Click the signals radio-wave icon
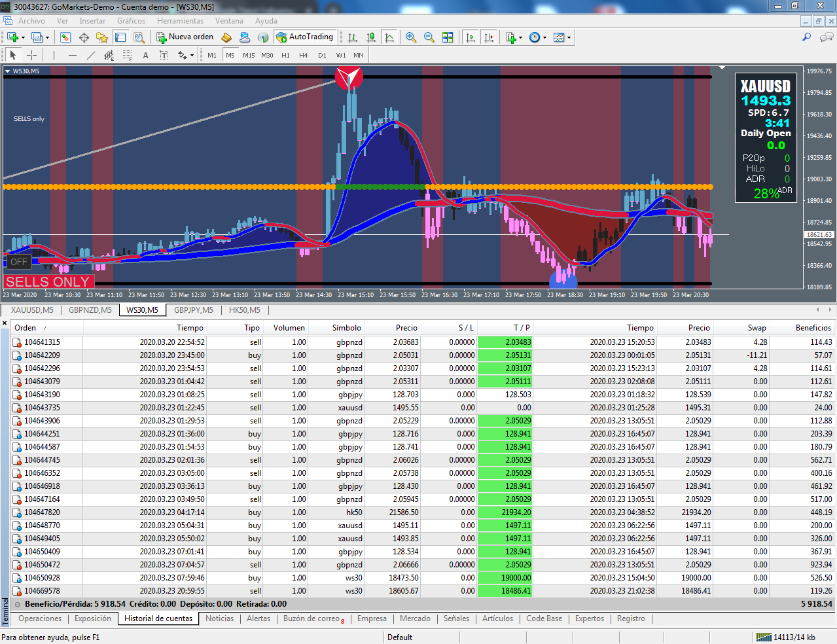This screenshot has width=837, height=644. [x=263, y=37]
